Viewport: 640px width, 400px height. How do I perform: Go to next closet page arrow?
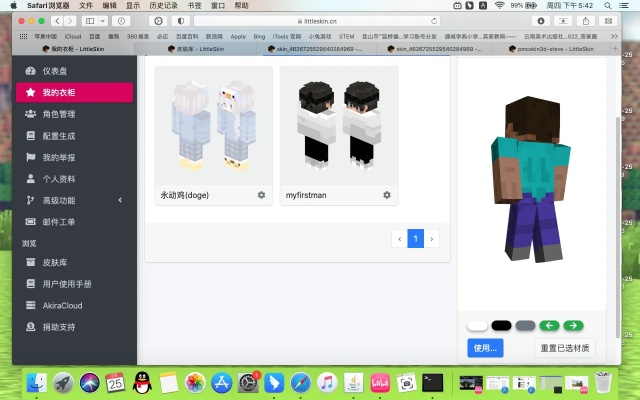point(431,239)
